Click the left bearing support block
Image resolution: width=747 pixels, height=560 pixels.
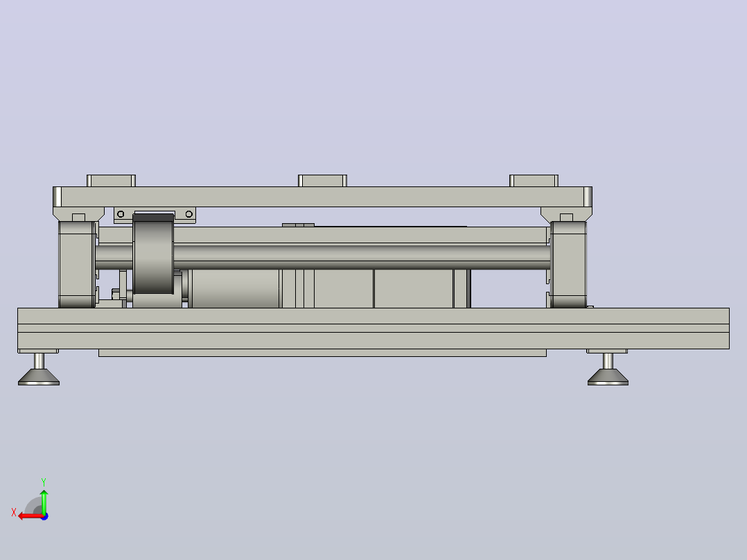tap(77, 264)
